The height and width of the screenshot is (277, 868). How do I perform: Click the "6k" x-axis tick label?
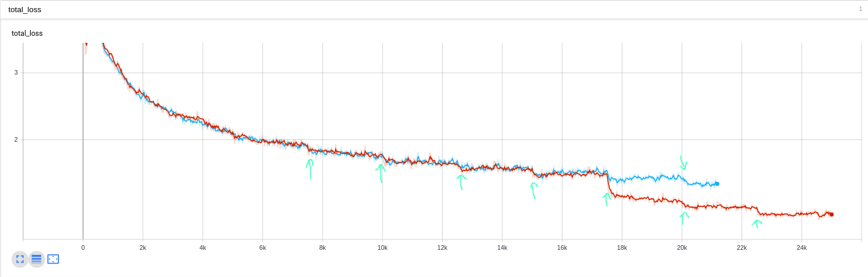click(262, 248)
